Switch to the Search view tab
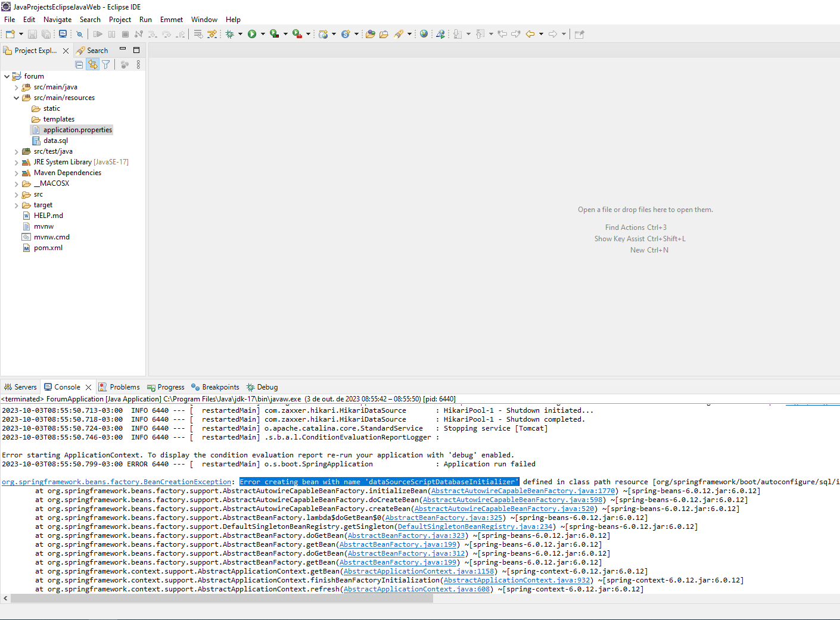This screenshot has width=840, height=620. (92, 51)
